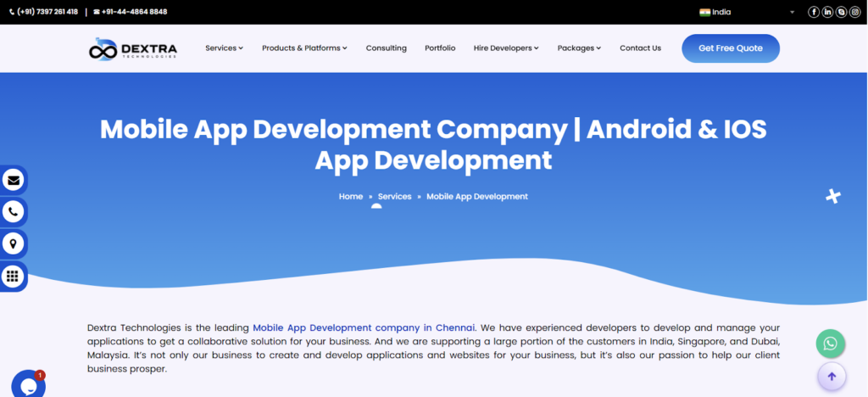Open the apps grid sidebar icon
This screenshot has height=397, width=868.
click(13, 276)
